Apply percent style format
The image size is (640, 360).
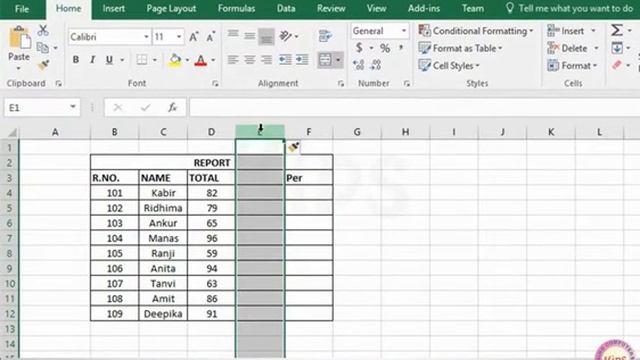[x=385, y=48]
